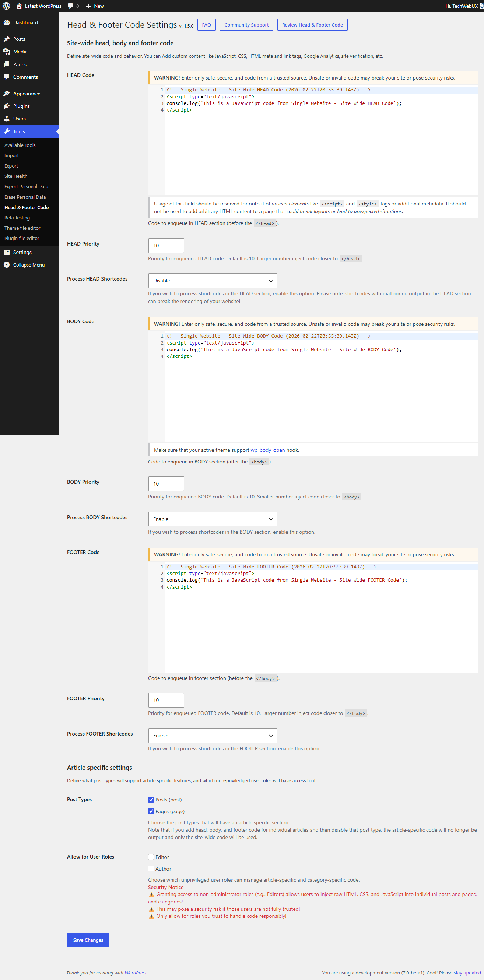Expand the Process FOOTER Shortcodes dropdown
Viewport: 484px width, 980px height.
212,736
